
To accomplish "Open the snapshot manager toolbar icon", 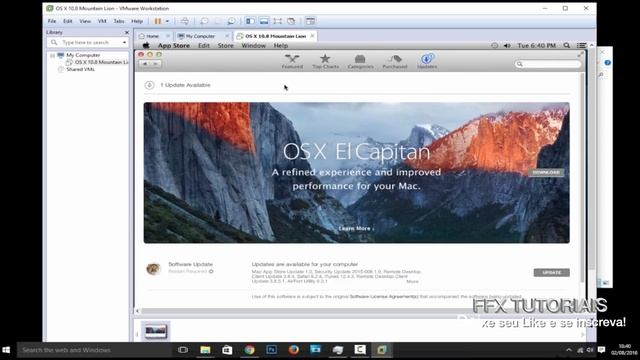I will point(231,21).
